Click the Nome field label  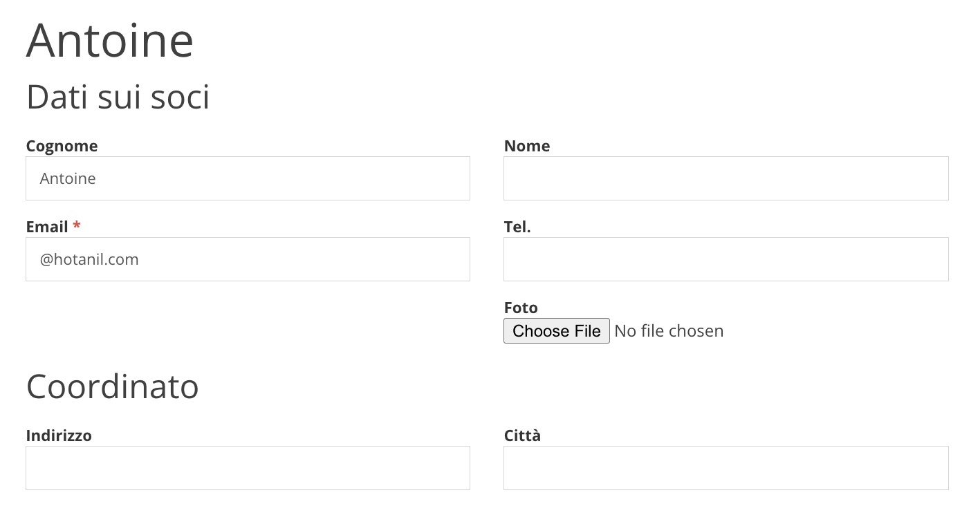(x=527, y=146)
